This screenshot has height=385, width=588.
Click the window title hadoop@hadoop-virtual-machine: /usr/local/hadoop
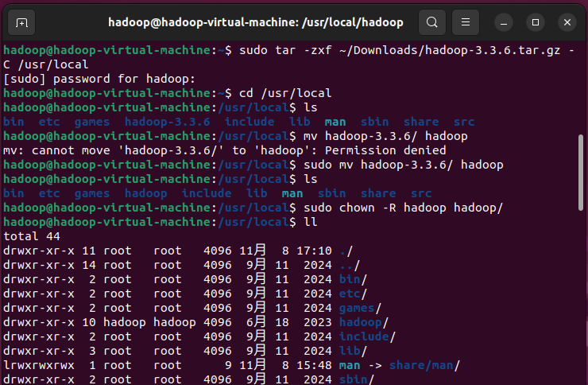(x=256, y=22)
